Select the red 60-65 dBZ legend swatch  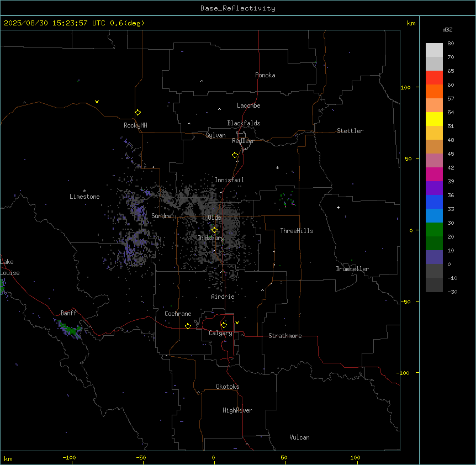(434, 78)
